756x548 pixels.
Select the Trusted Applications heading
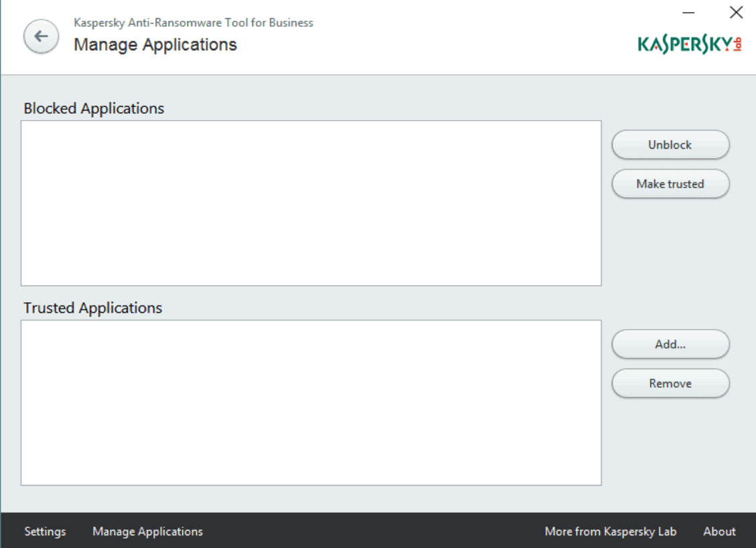92,307
